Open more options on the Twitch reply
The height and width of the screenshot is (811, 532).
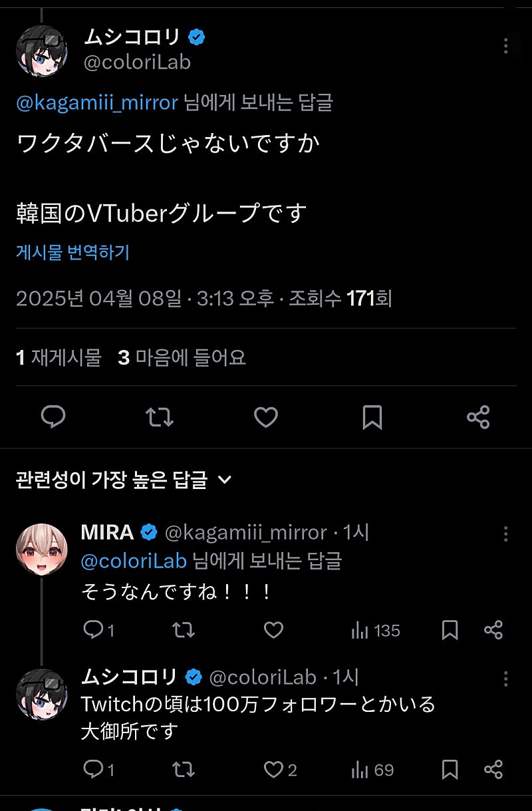coord(505,678)
